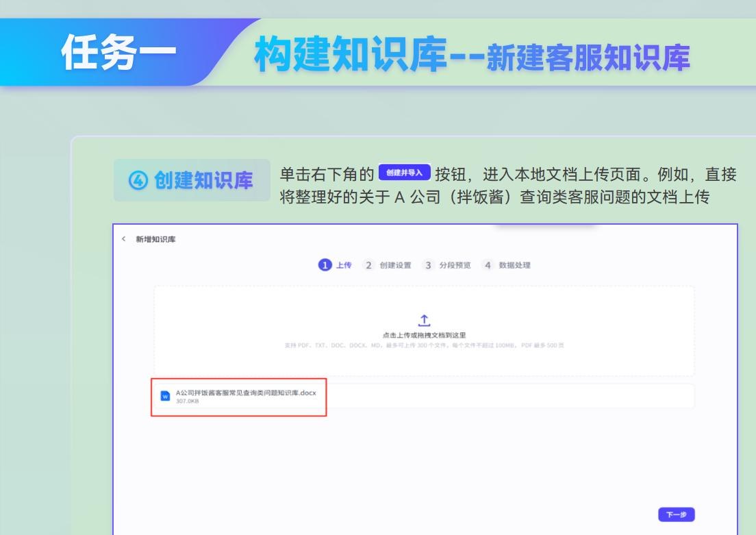Click the 下一步 button
Image resolution: width=756 pixels, height=535 pixels.
coord(676,514)
